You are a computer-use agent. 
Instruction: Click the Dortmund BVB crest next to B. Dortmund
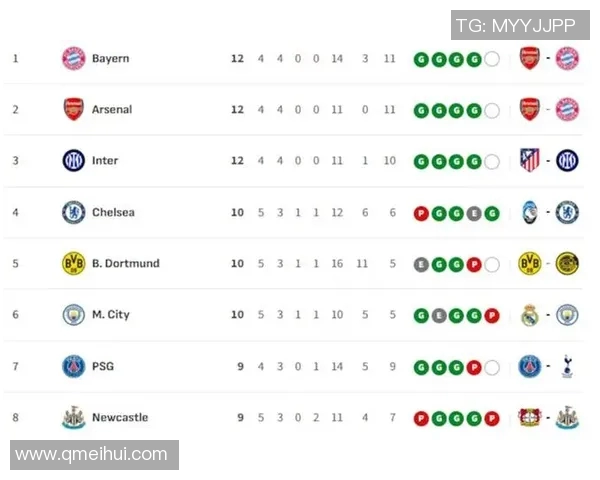pos(74,263)
